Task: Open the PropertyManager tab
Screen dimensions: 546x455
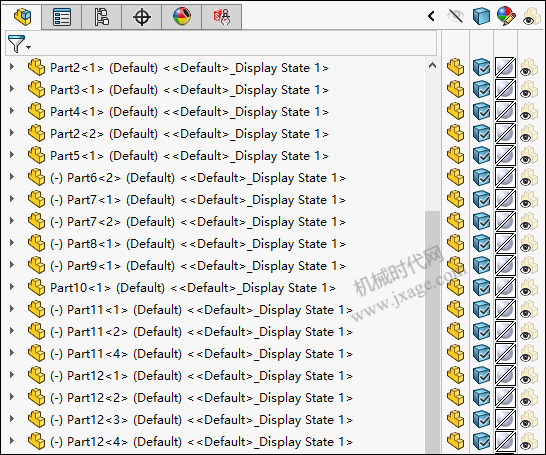Action: click(62, 17)
